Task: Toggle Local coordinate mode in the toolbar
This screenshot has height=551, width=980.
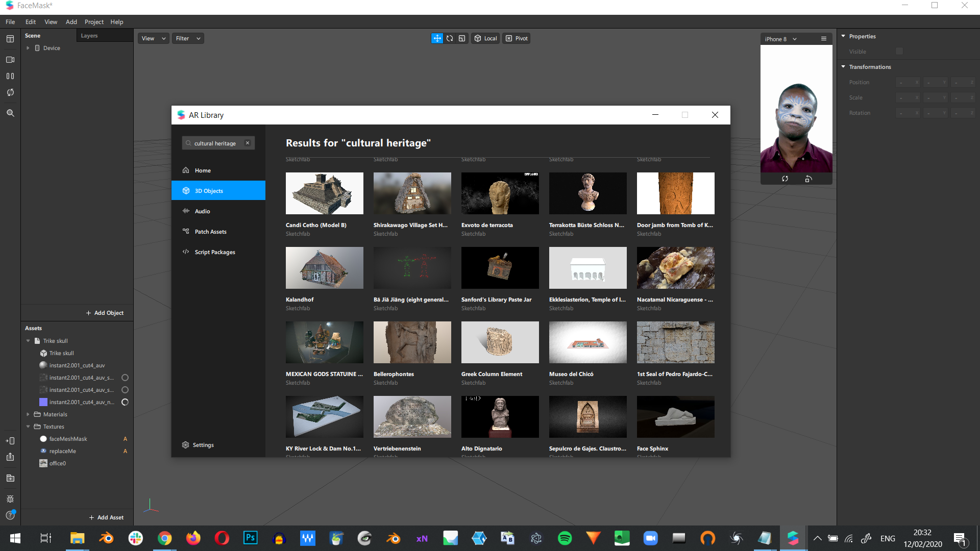Action: pyautogui.click(x=485, y=38)
